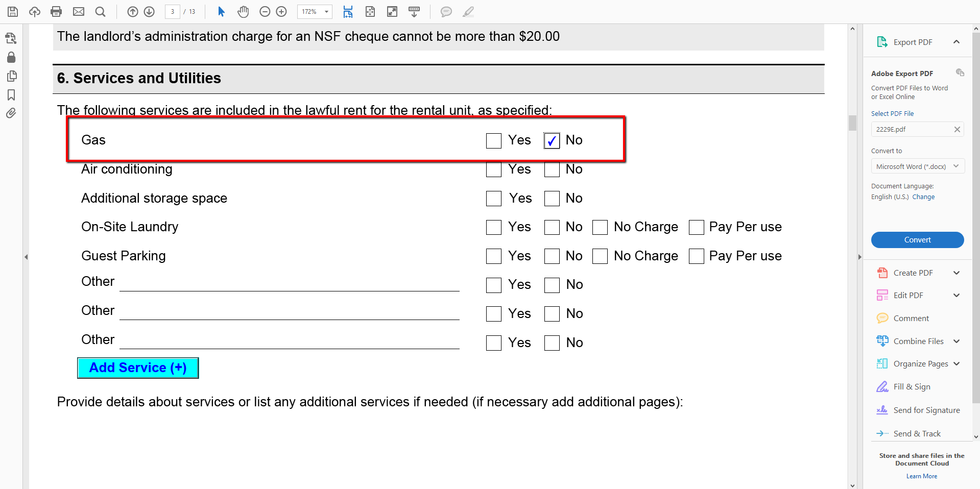
Task: Check No for Air conditioning
Action: pos(552,169)
